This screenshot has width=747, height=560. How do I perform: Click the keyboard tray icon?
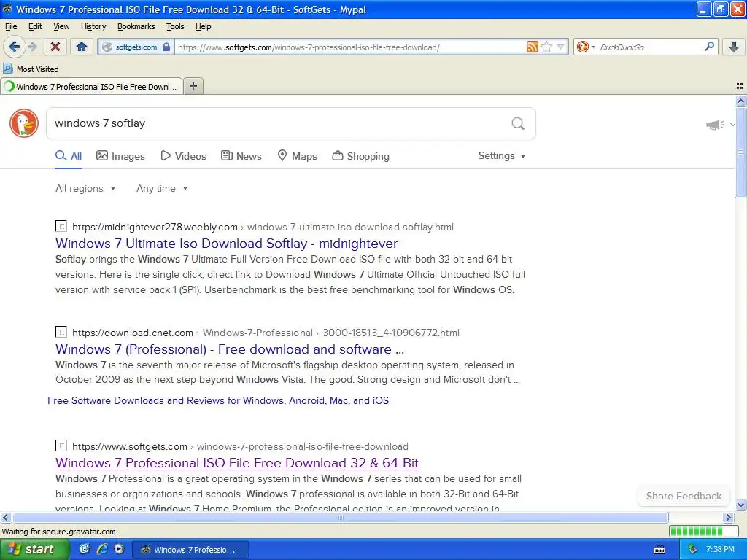pyautogui.click(x=659, y=550)
